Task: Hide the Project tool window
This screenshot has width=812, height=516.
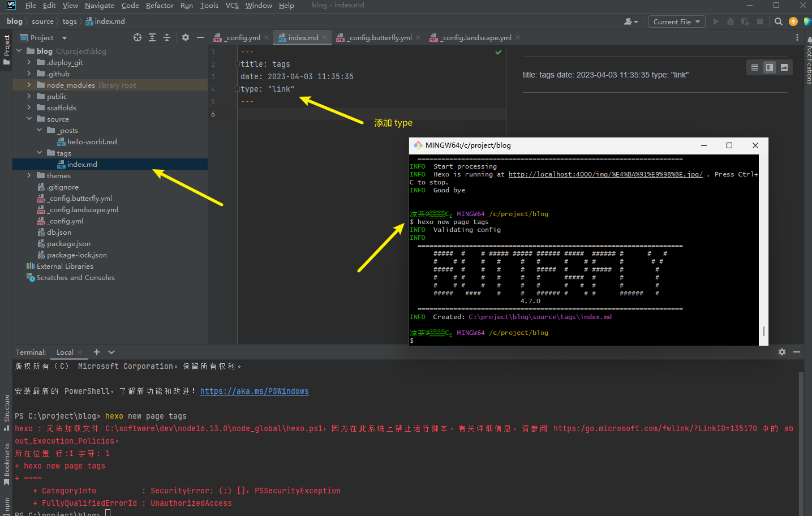Action: tap(200, 37)
